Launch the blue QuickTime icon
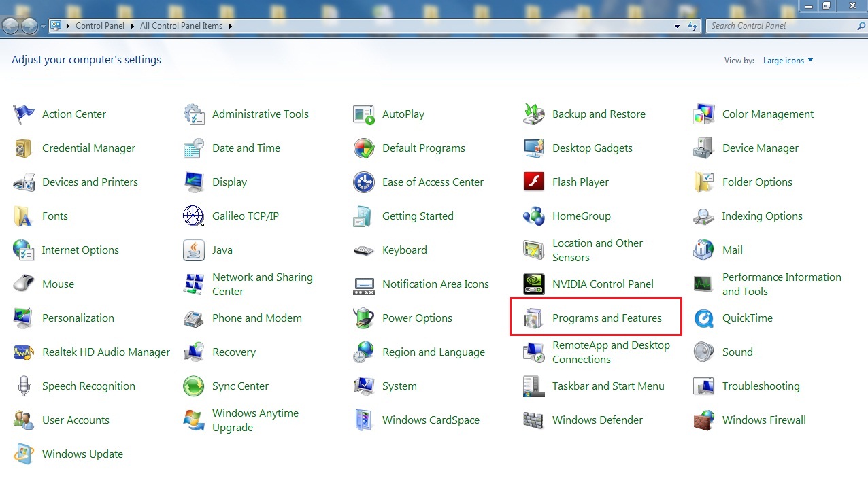The width and height of the screenshot is (868, 493). coord(704,318)
